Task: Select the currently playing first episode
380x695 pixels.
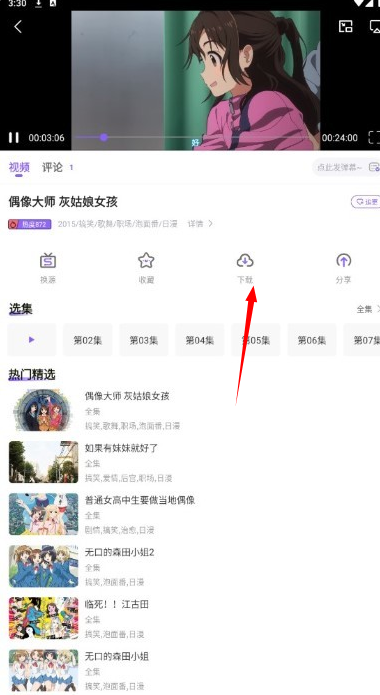Action: tap(31, 340)
